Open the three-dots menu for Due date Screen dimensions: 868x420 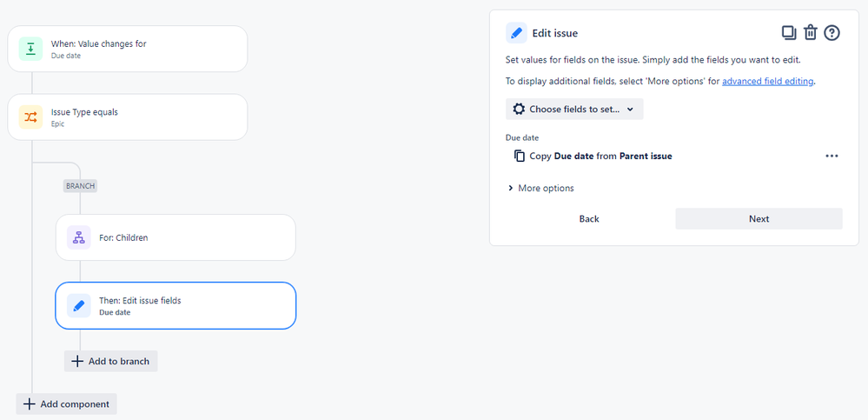click(832, 157)
